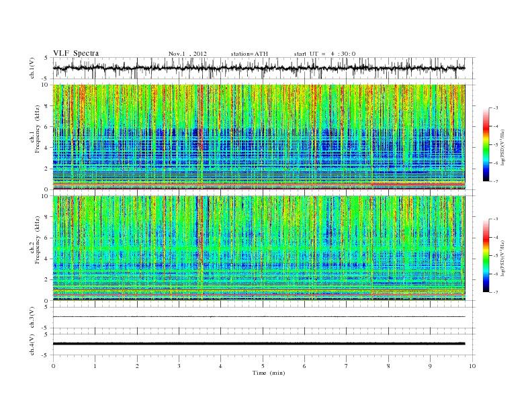Click the ch.1 Frequency (kHz) axis label
This screenshot has width=532, height=411.
coord(35,129)
